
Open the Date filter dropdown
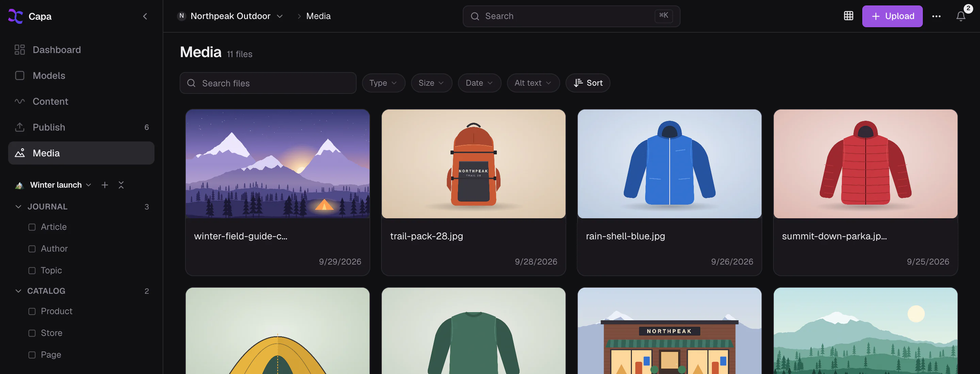pos(479,83)
